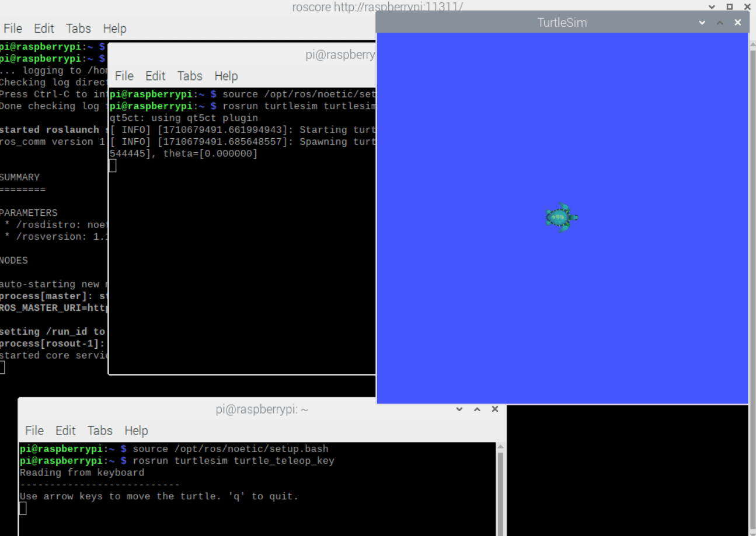756x536 pixels.
Task: Maximize the turtle_teleop_key terminal window
Action: (x=477, y=409)
